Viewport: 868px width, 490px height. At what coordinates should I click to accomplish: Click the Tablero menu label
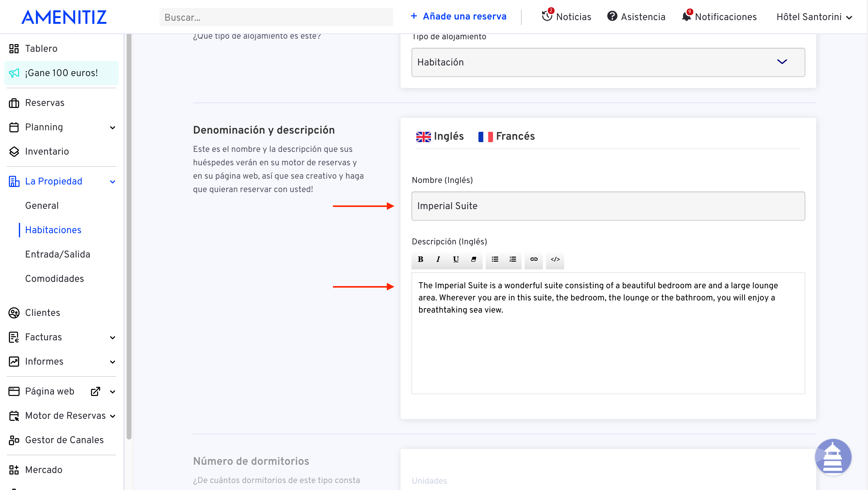(41, 49)
